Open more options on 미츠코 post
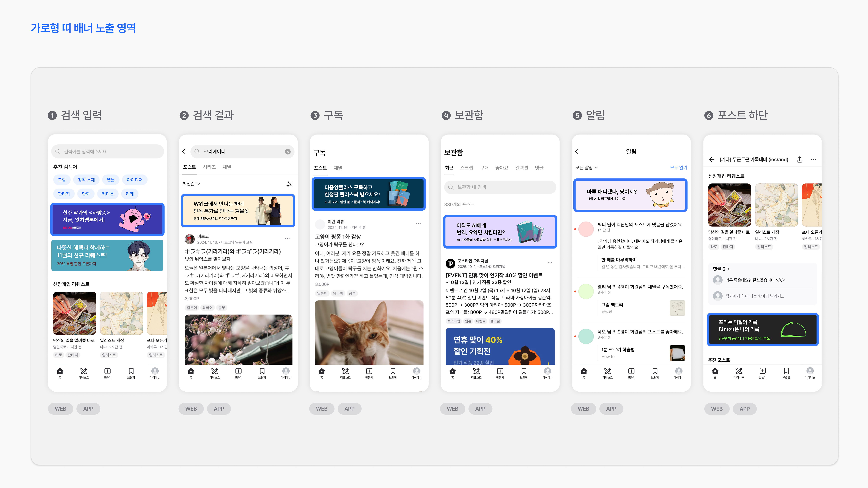Viewport: 868px width, 488px height. (x=287, y=238)
